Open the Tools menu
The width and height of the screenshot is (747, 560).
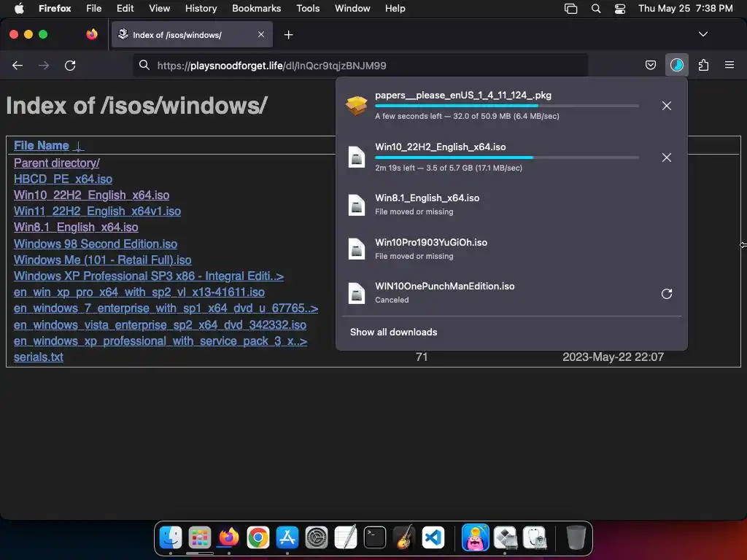pos(308,8)
